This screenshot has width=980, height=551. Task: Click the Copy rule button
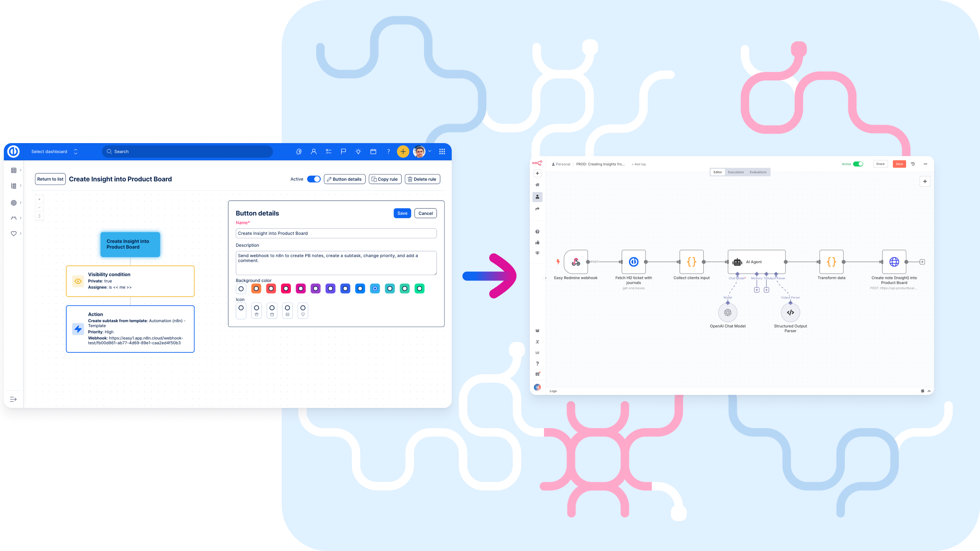385,179
